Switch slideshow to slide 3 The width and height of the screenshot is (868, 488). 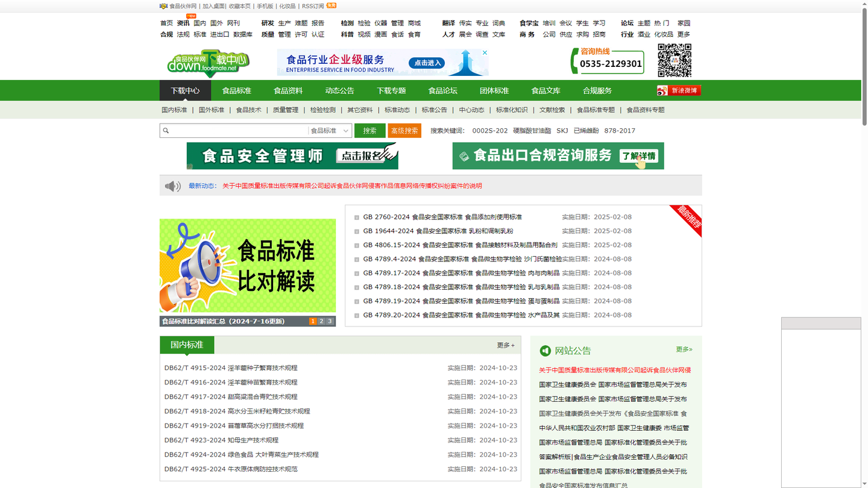(330, 322)
